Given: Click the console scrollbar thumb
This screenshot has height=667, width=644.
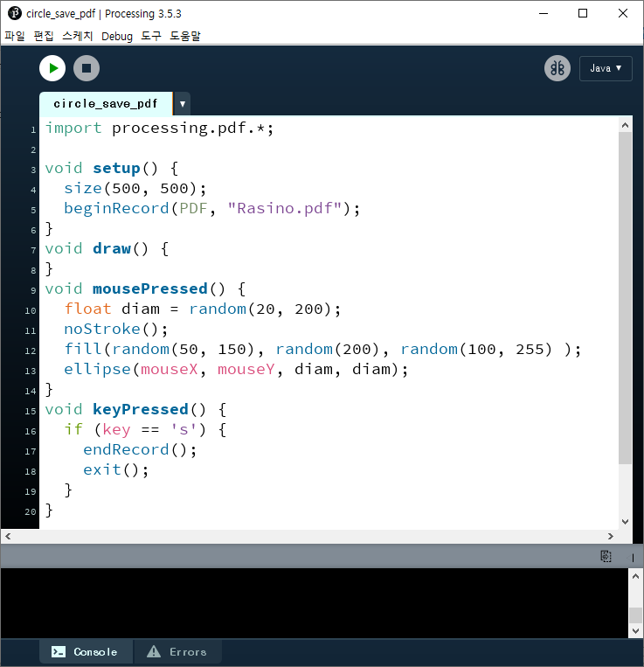Looking at the screenshot, I should click(635, 615).
